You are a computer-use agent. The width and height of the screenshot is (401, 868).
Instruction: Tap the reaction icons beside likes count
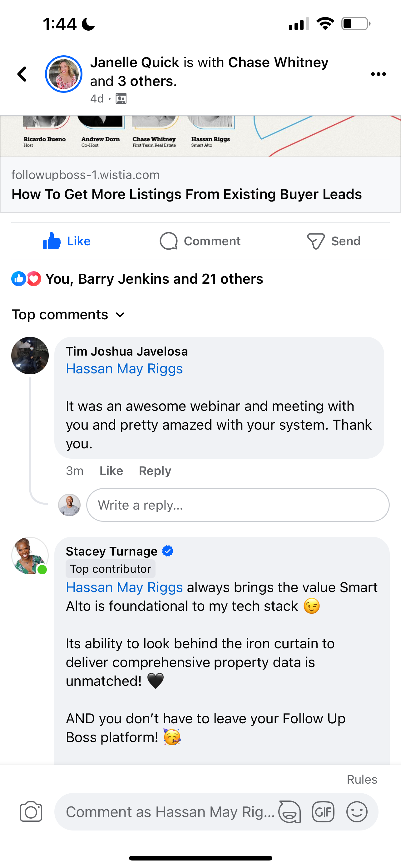click(26, 279)
